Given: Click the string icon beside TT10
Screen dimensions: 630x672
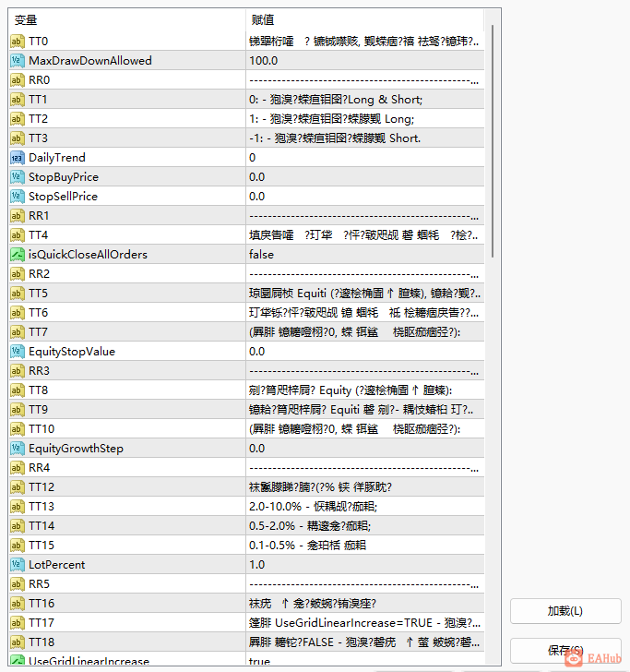Looking at the screenshot, I should tap(18, 429).
